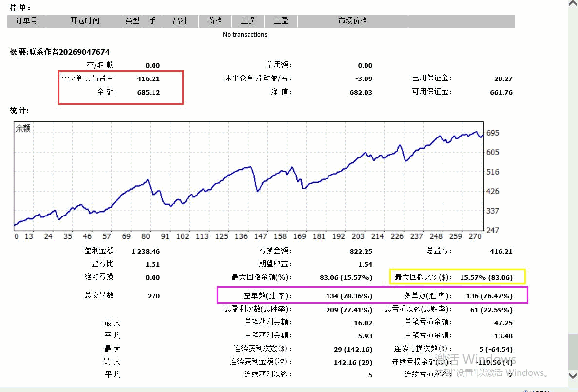Click the 类型 column header
Screen dimensions: 578x392
132,21
